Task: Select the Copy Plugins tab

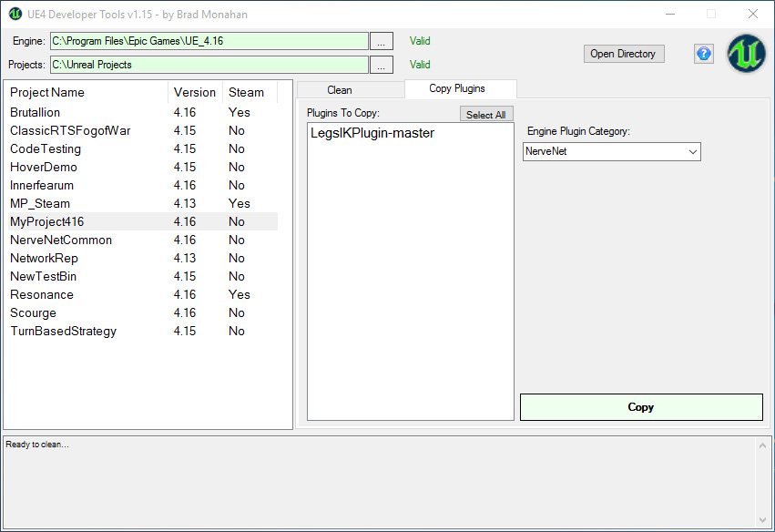Action: (457, 89)
